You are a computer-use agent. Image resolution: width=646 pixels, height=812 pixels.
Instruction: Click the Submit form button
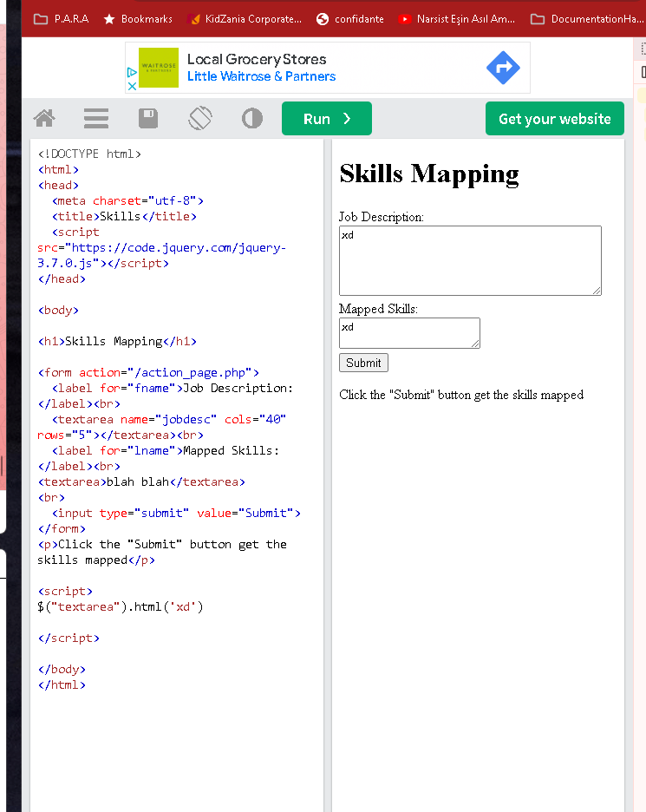(x=363, y=363)
